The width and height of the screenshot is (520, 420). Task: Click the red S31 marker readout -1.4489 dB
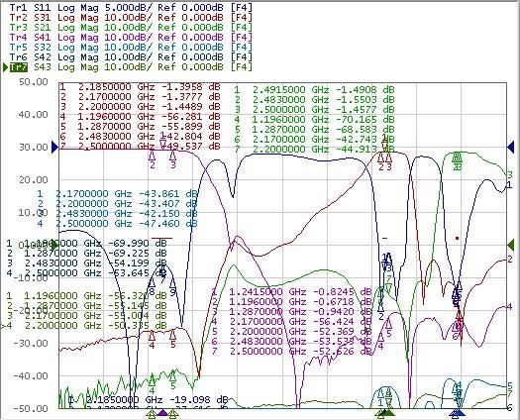click(x=191, y=107)
